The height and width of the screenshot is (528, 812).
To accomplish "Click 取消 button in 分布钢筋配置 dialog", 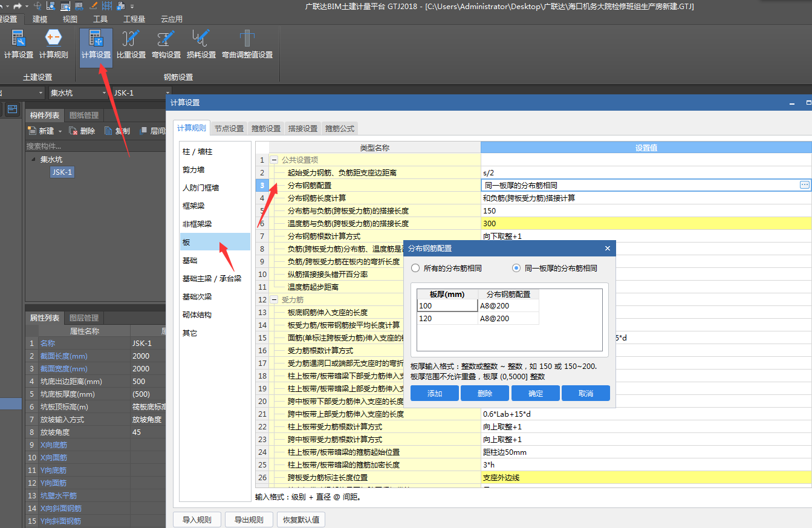I will [586, 393].
